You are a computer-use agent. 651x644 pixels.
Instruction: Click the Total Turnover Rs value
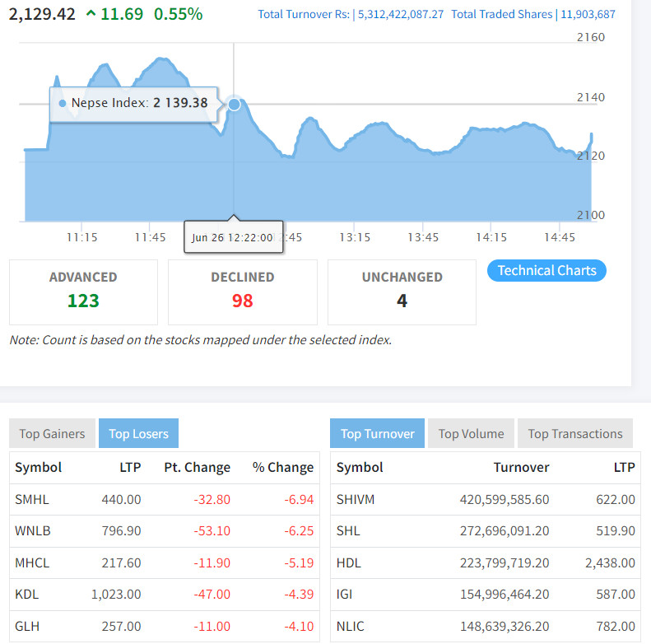tap(401, 15)
